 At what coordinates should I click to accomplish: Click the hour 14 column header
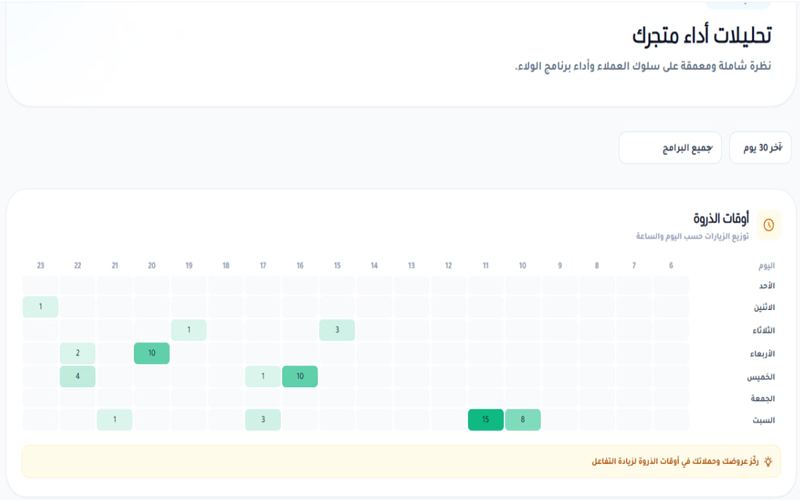pos(374,265)
